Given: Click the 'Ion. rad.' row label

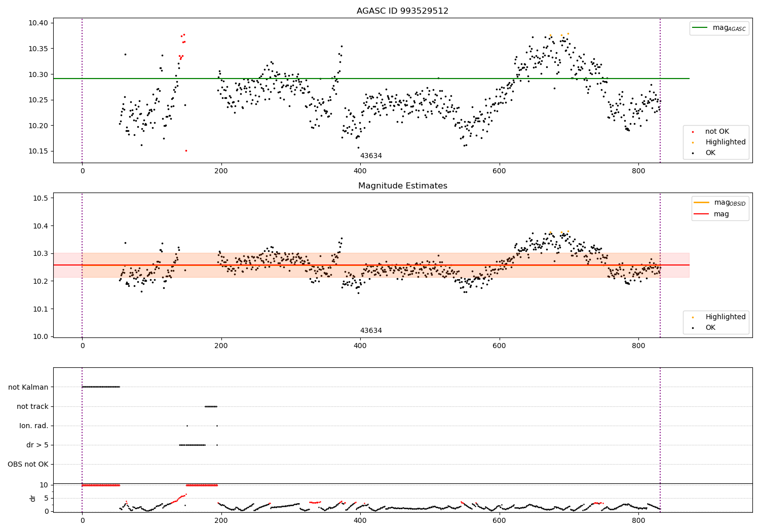Looking at the screenshot, I should click(x=34, y=426).
